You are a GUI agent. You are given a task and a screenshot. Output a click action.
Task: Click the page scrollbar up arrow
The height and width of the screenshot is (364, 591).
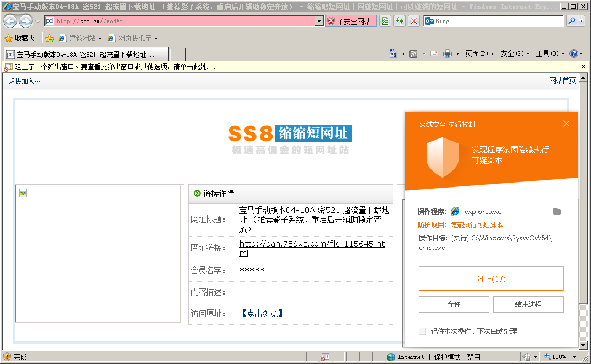(x=583, y=78)
